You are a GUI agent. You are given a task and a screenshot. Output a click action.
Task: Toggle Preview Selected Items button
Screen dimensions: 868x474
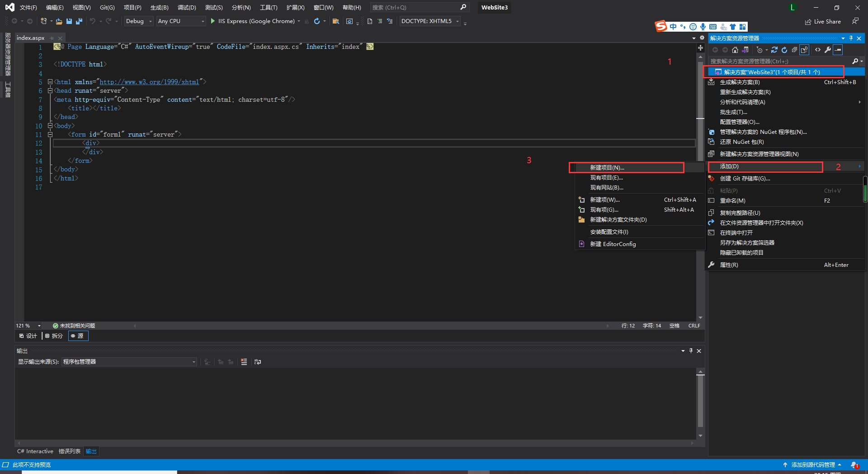(x=838, y=50)
